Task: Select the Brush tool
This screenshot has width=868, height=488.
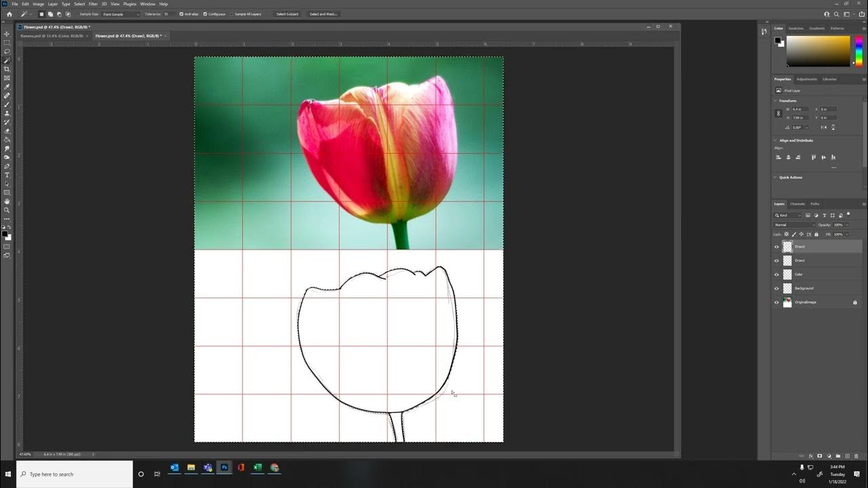Action: [7, 104]
